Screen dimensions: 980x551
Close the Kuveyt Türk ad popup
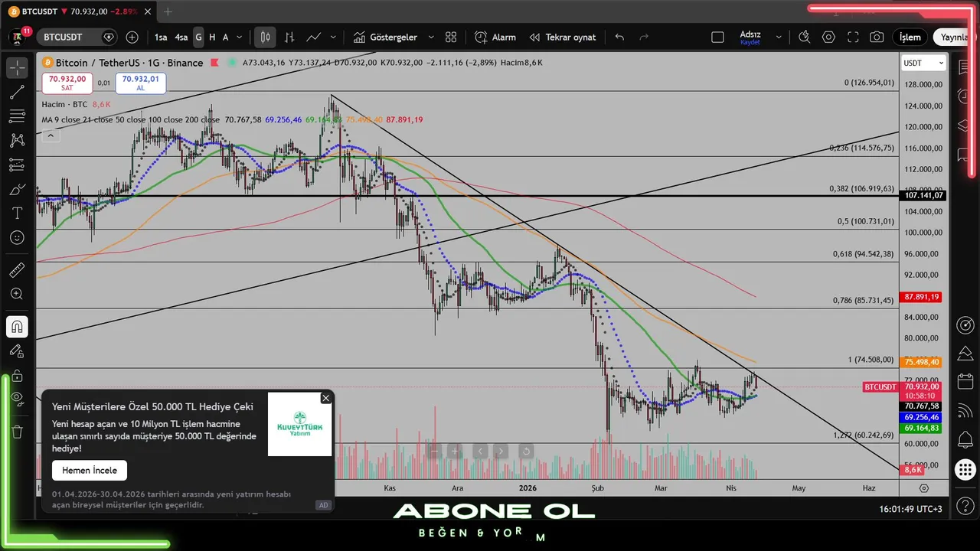point(325,398)
